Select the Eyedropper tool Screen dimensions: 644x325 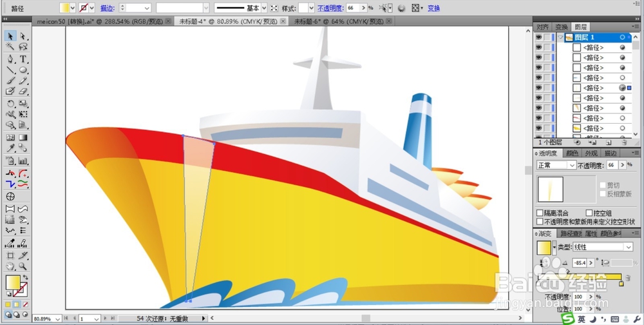[x=10, y=148]
